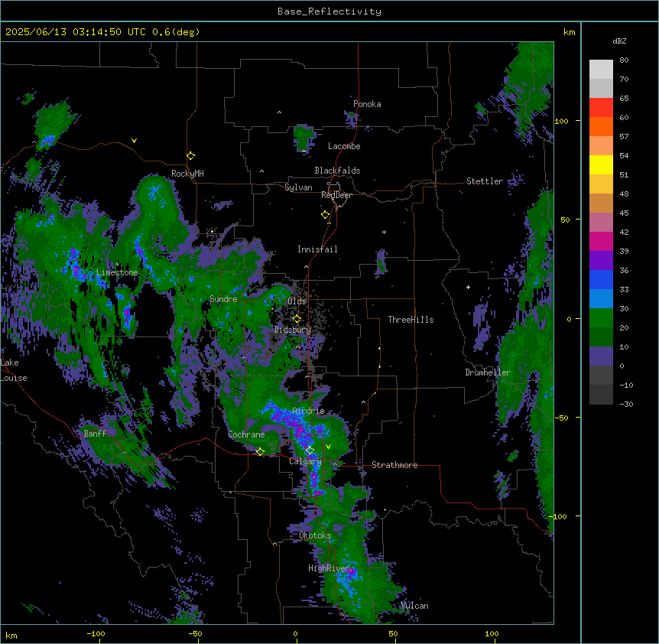Screen dimensions: 659x644
Task: Click the yellow diamond marker near RockyMH
Action: [191, 156]
